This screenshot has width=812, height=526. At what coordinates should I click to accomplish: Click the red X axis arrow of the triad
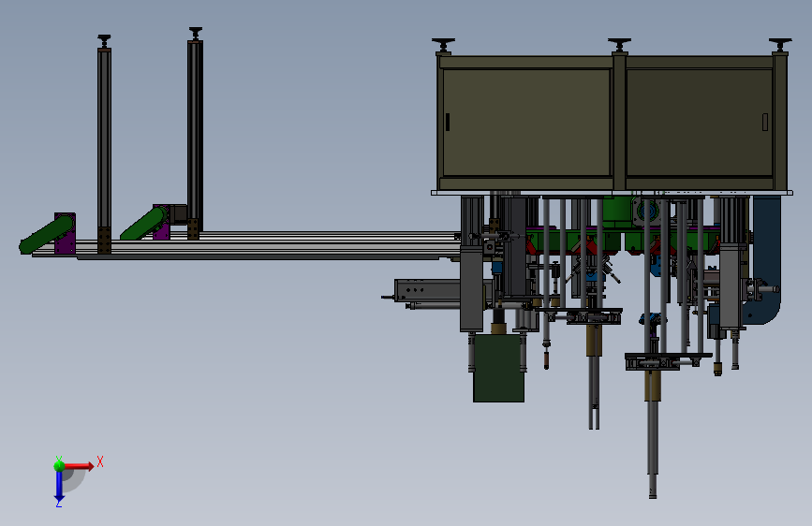(78, 466)
